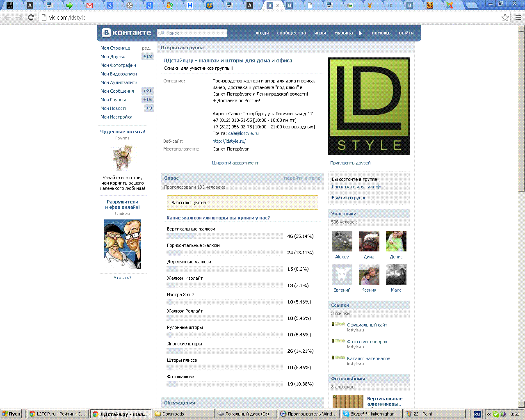The height and width of the screenshot is (420, 525).
Task: Open the Широкий ассортимент link
Action: pos(235,163)
